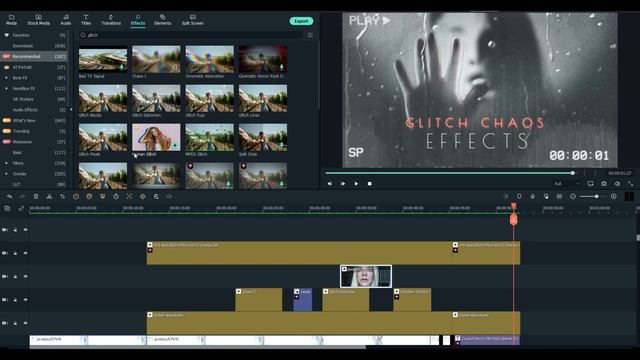Expand the Overlay category

pyautogui.click(x=6, y=173)
